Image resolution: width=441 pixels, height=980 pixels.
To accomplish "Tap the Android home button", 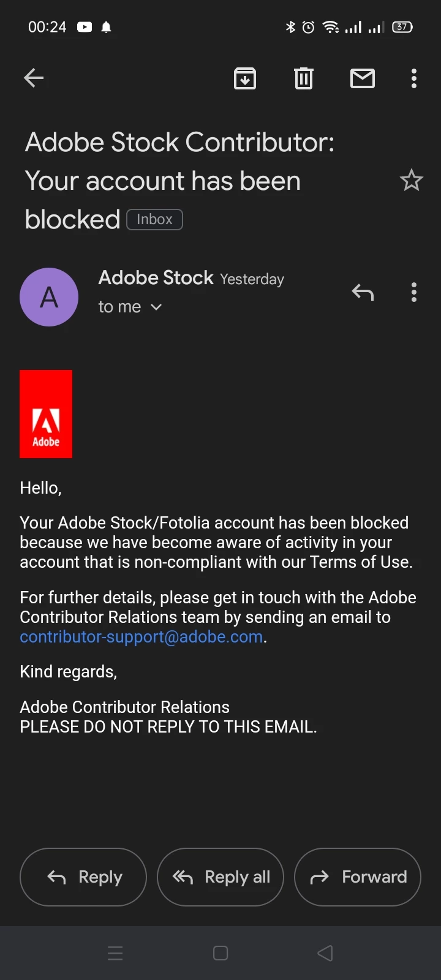I will tap(221, 953).
